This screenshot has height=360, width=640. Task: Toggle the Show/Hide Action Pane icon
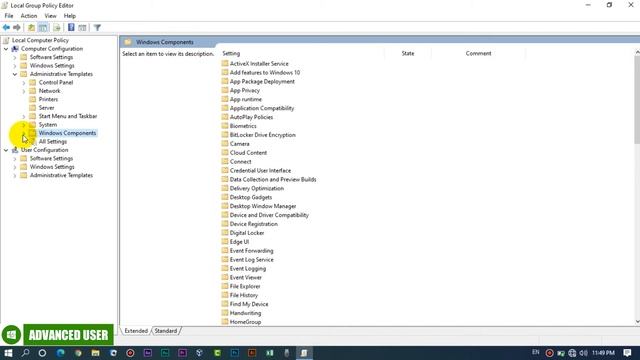click(x=82, y=27)
